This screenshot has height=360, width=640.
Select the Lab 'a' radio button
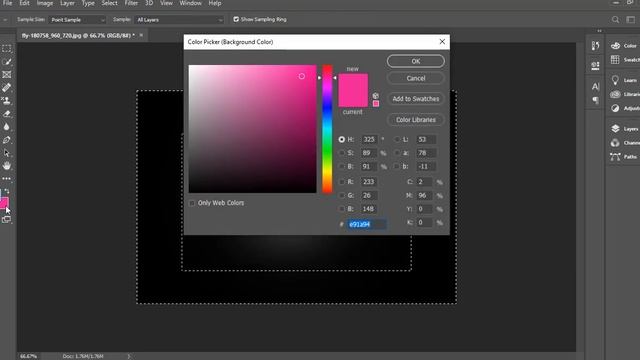click(x=397, y=153)
